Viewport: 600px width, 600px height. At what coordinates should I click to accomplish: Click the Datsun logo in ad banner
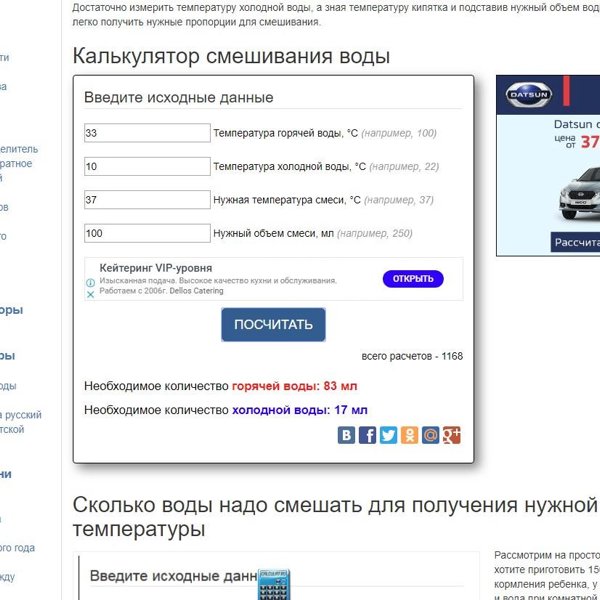[528, 97]
